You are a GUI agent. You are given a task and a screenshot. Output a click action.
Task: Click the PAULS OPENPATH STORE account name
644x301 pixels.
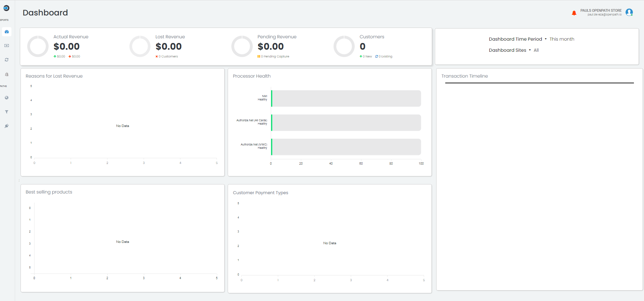601,10
